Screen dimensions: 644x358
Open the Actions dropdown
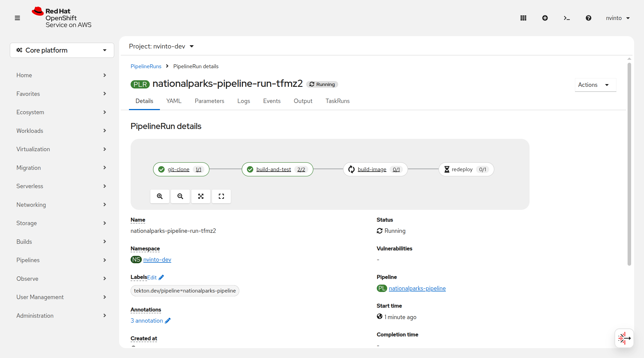[x=595, y=85]
